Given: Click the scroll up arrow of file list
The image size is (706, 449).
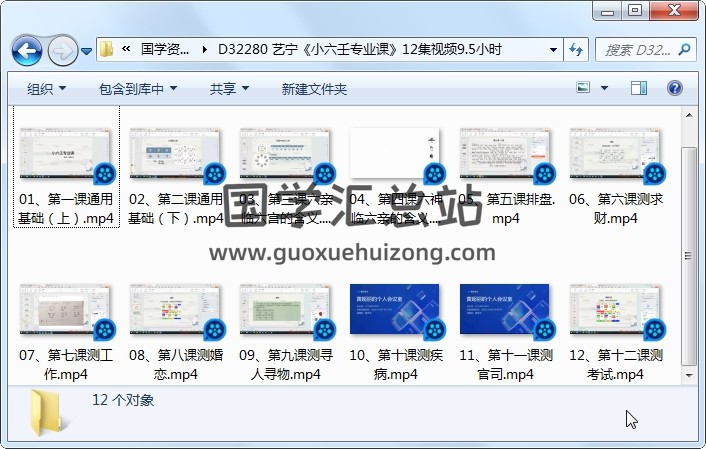Looking at the screenshot, I should pyautogui.click(x=688, y=115).
